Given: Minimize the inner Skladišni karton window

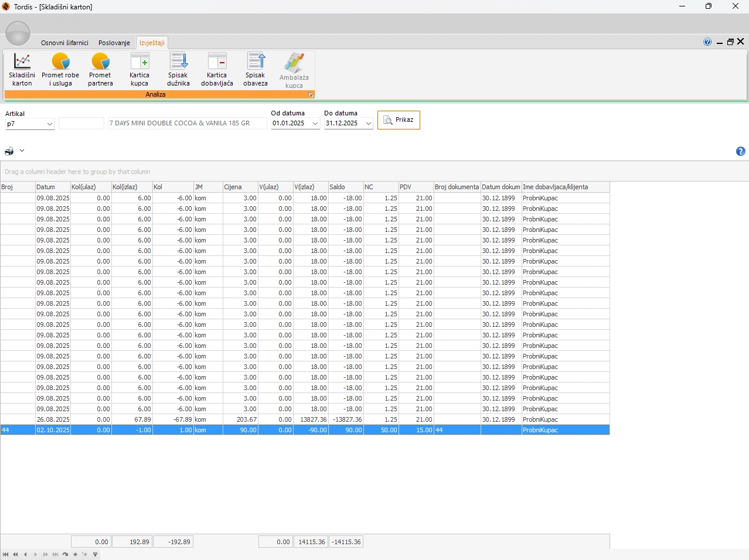Looking at the screenshot, I should [x=720, y=42].
